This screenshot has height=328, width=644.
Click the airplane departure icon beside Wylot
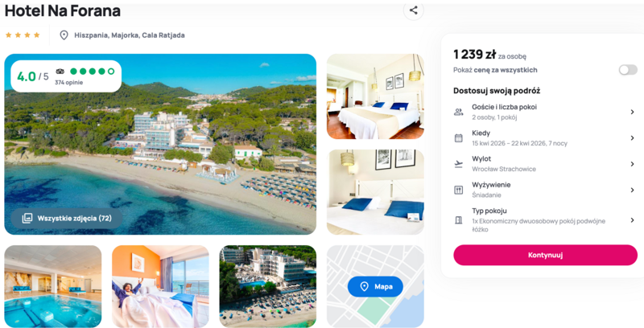coord(458,164)
